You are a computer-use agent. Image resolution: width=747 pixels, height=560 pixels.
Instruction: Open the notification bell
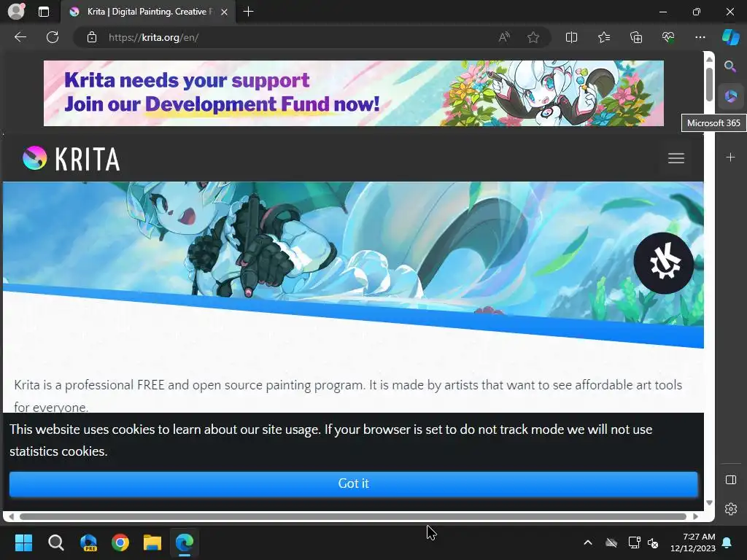coord(727,542)
